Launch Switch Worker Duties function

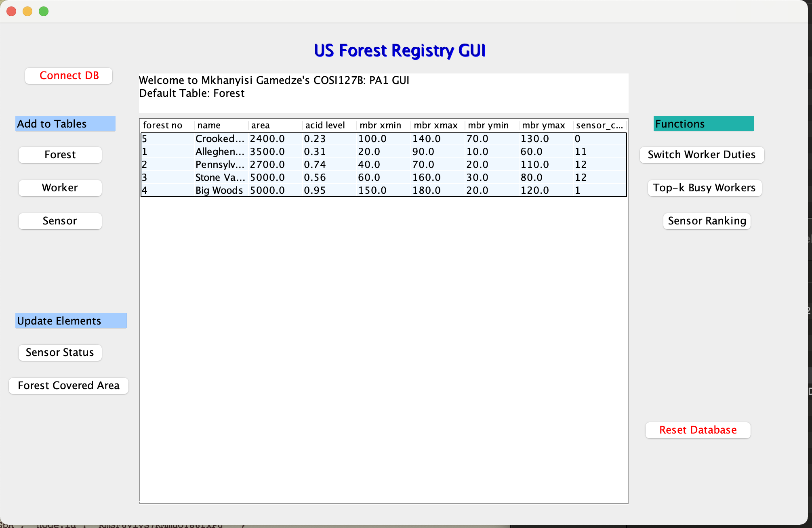(702, 155)
